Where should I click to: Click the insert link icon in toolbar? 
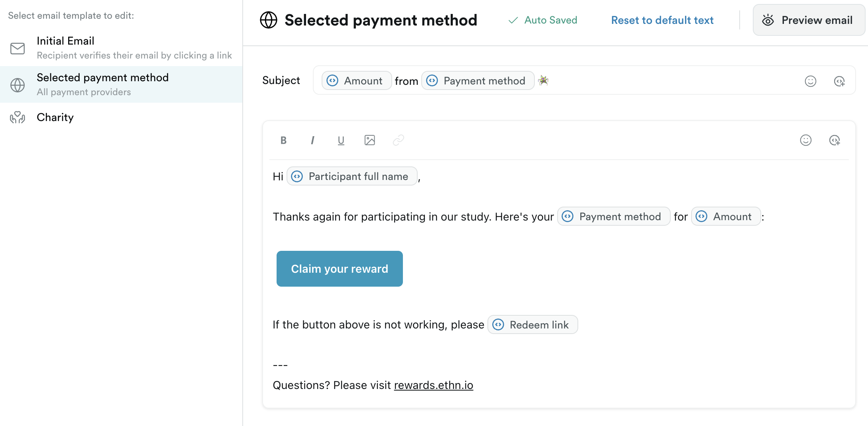coord(399,140)
